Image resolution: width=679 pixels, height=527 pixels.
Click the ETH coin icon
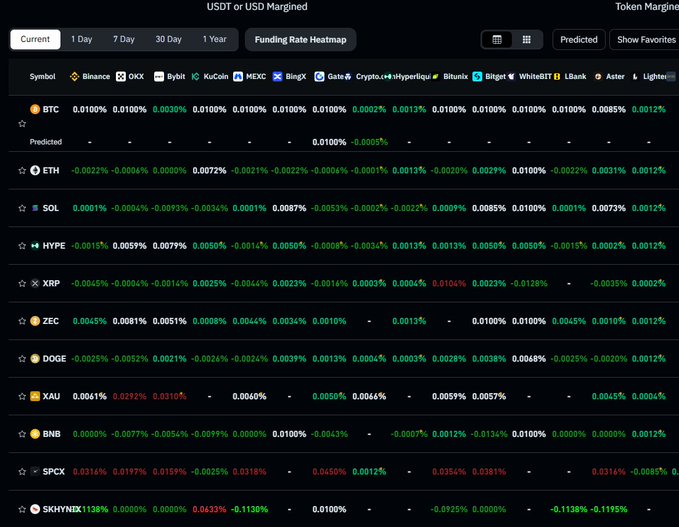coord(35,171)
